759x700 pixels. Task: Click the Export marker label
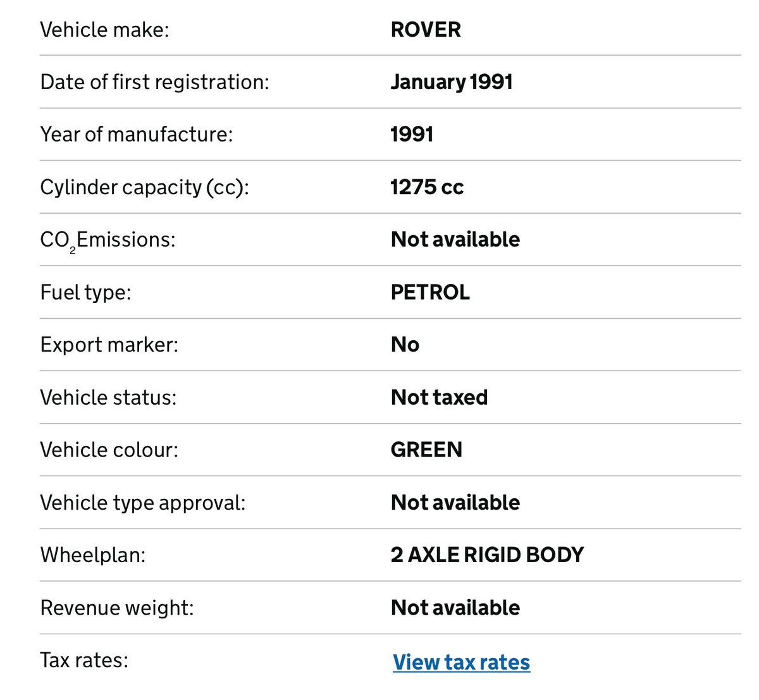[x=109, y=345]
